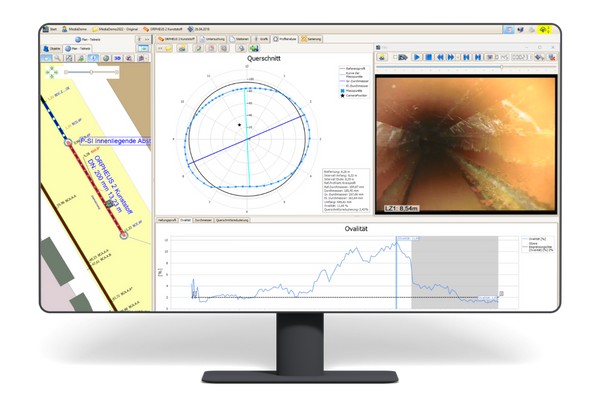Open the fast forward speed dropdown arrow
This screenshot has width=600, height=400.
[x=458, y=57]
